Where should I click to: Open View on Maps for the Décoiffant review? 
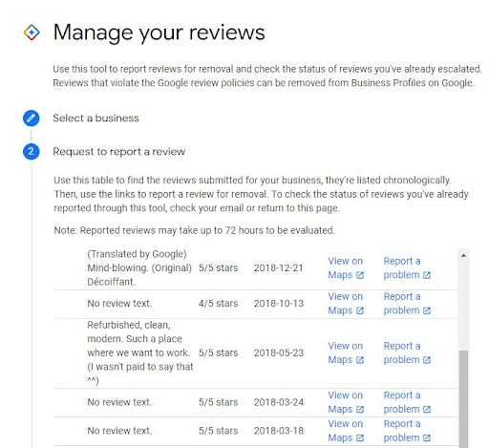[346, 268]
